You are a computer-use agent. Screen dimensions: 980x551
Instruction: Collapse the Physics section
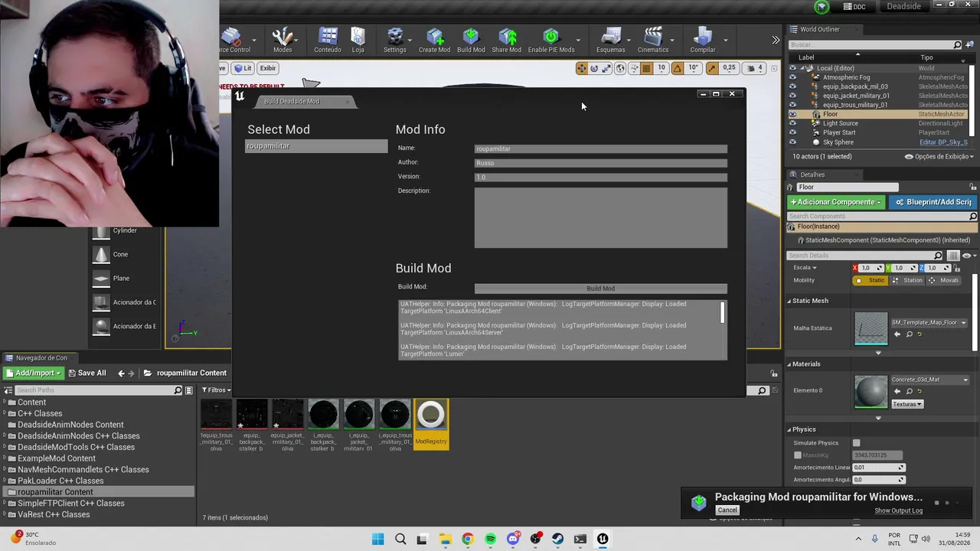pos(789,429)
